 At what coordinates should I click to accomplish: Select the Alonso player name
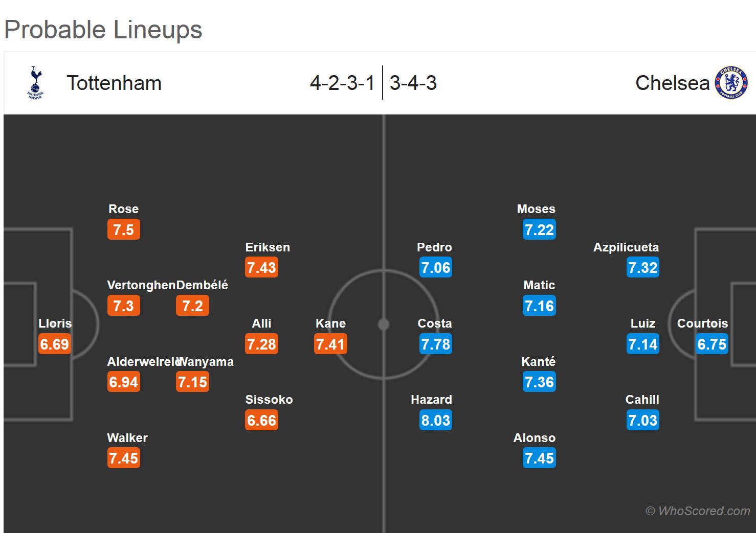535,438
